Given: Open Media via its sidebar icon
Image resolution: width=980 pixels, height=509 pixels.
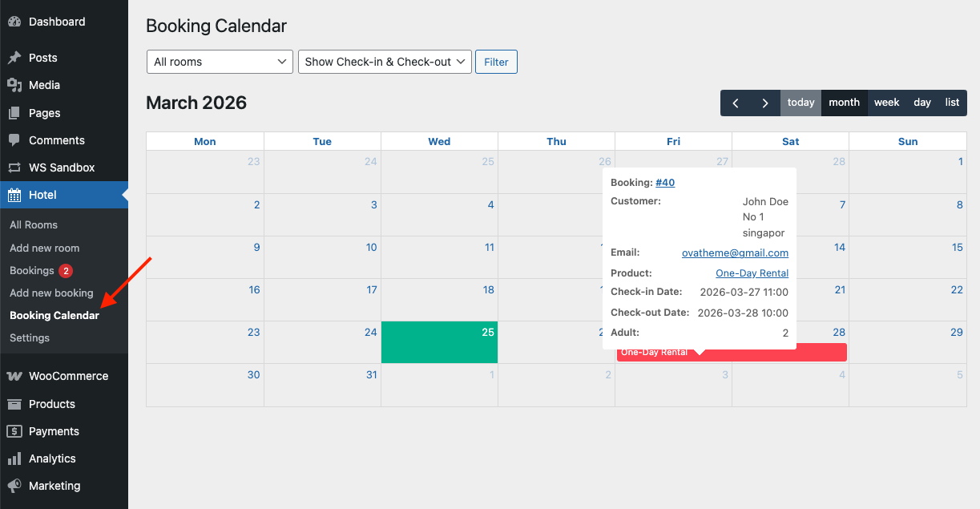Looking at the screenshot, I should tap(14, 85).
